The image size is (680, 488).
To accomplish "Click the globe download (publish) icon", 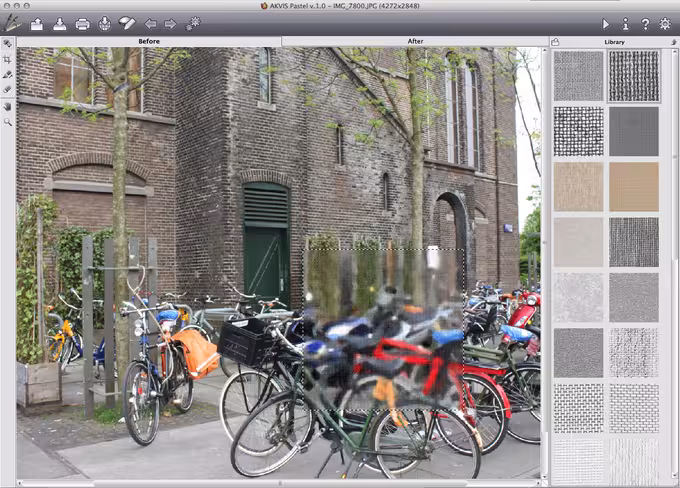I will tap(105, 24).
